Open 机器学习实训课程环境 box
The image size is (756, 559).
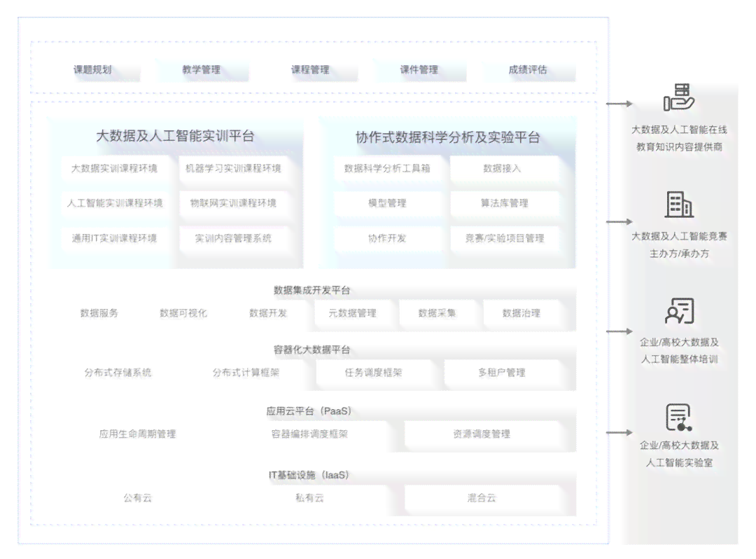tap(233, 168)
